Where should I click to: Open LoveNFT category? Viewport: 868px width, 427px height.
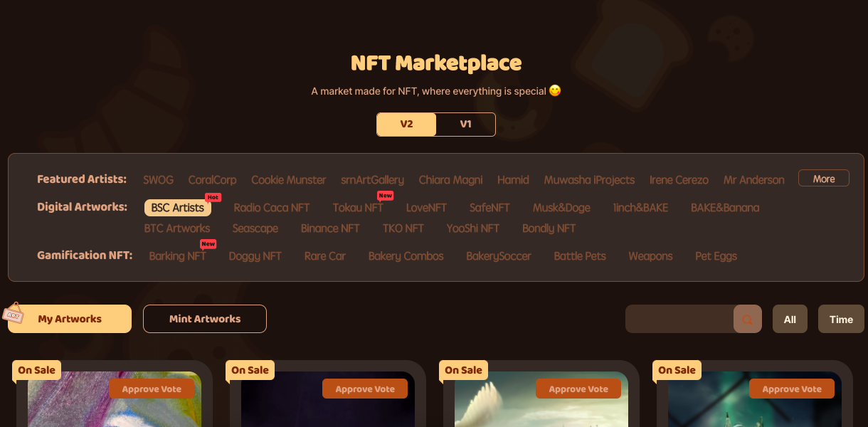(426, 208)
